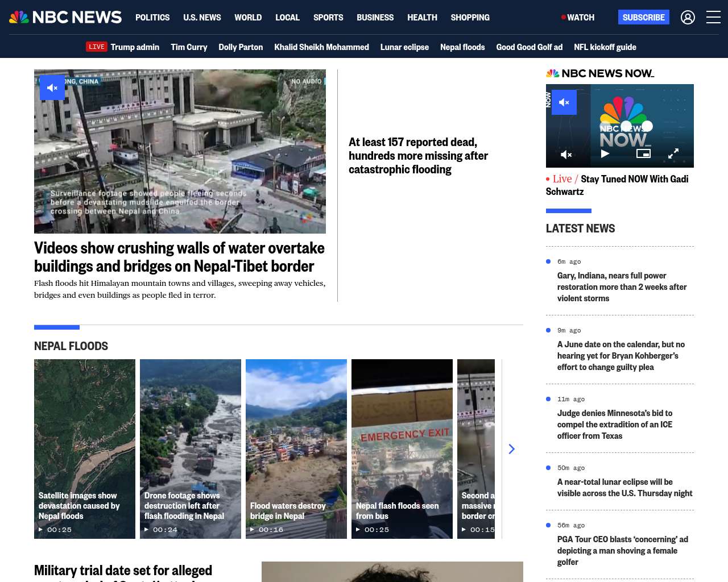Image resolution: width=728 pixels, height=582 pixels.
Task: Click the main Nepal-China border flood video
Action: 180,151
